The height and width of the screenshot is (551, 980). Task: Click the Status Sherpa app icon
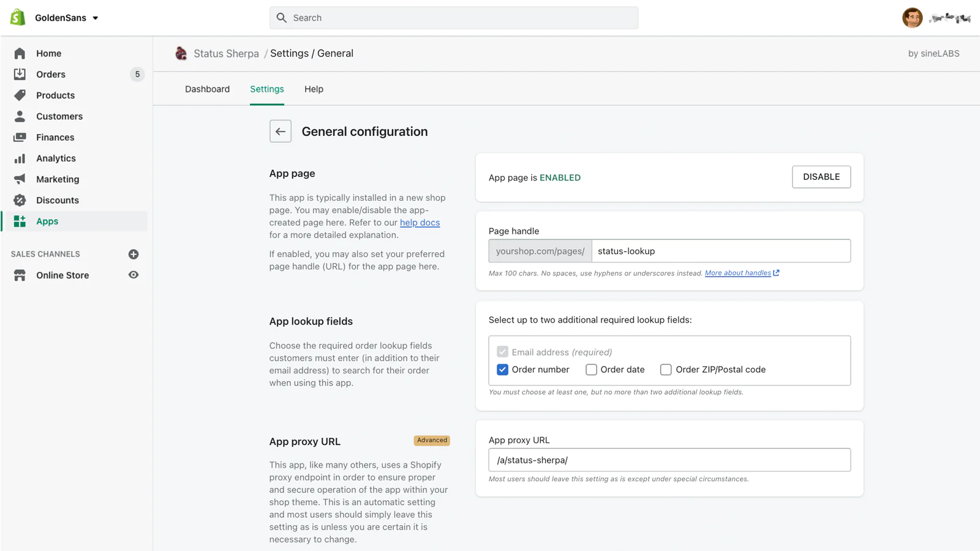(x=181, y=53)
